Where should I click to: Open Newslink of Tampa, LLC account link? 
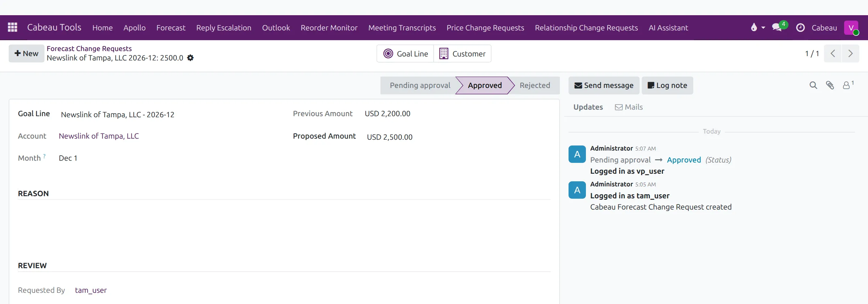(x=99, y=136)
